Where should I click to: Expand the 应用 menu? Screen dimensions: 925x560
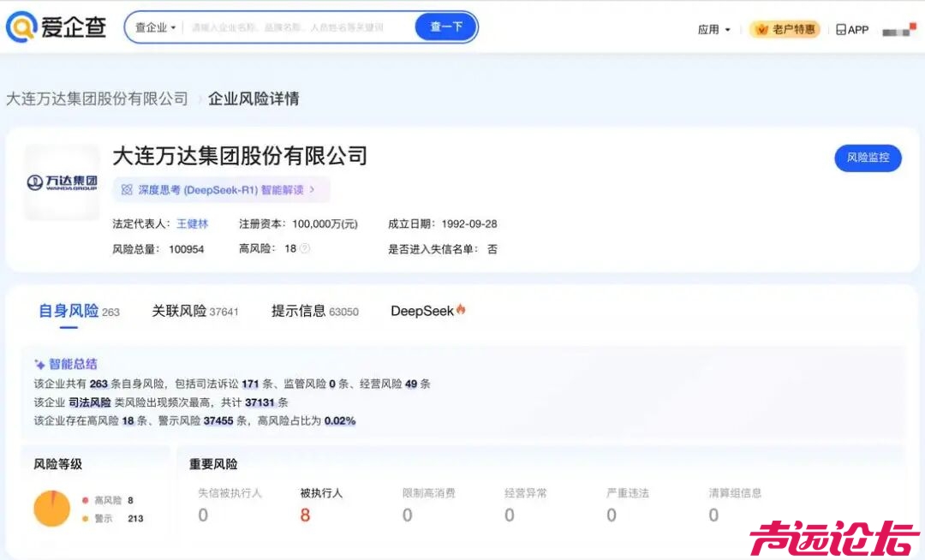coord(713,29)
